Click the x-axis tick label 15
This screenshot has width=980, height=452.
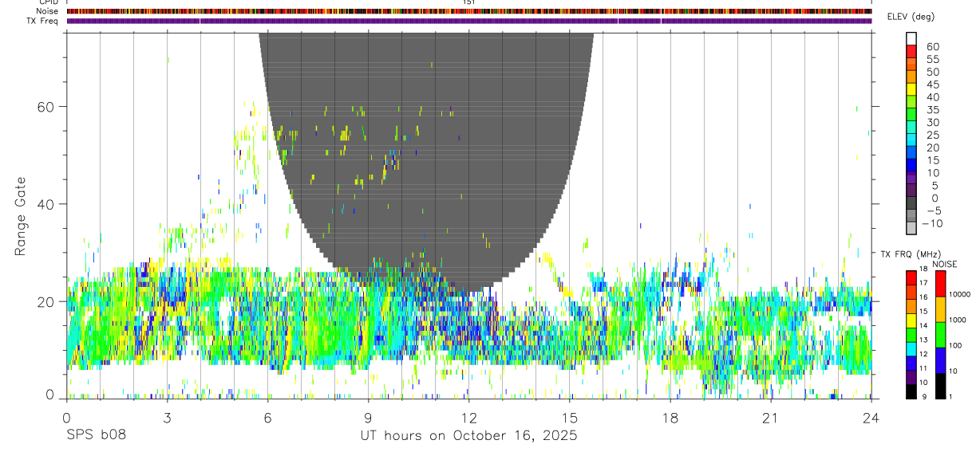(569, 418)
